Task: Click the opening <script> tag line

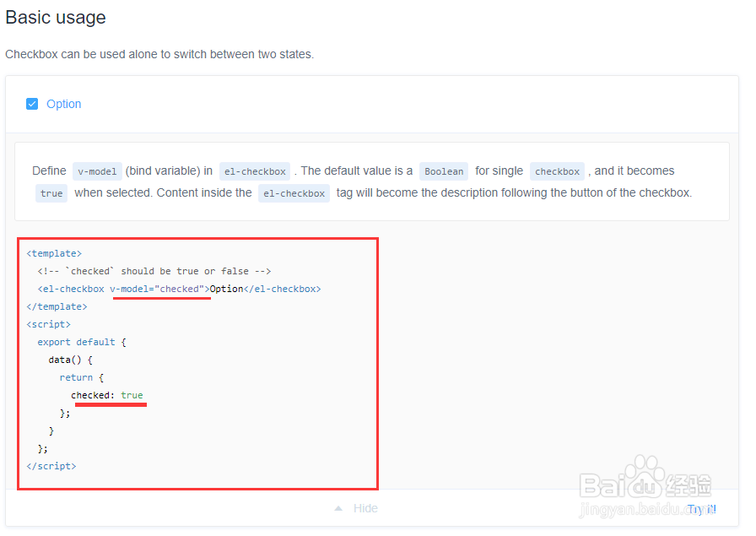Action: [49, 324]
